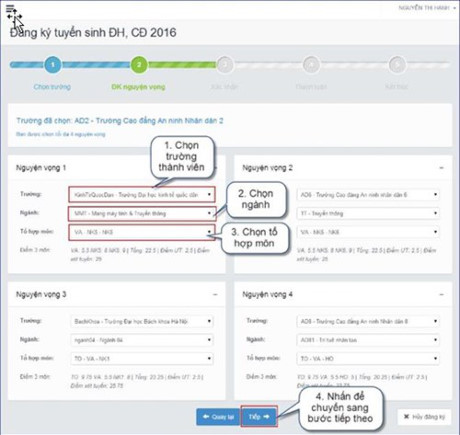Click the Quay lại back button
The width and height of the screenshot is (460, 435).
click(218, 417)
